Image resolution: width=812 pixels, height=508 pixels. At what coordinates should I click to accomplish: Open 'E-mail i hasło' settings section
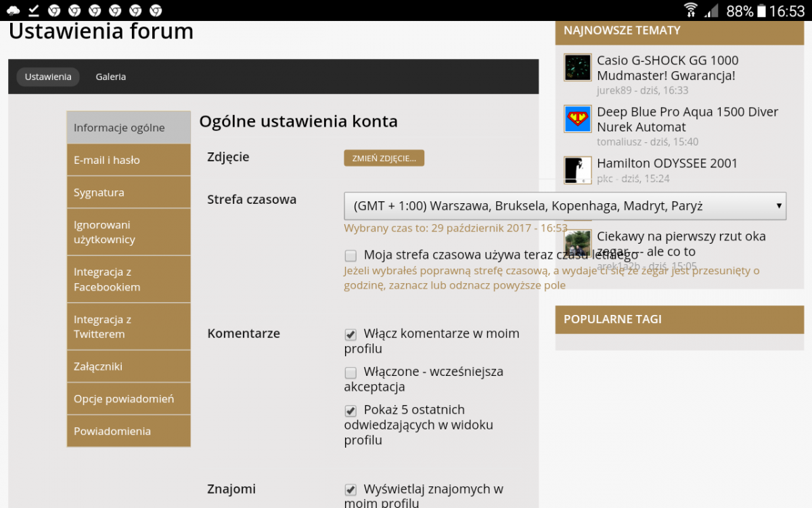point(129,161)
